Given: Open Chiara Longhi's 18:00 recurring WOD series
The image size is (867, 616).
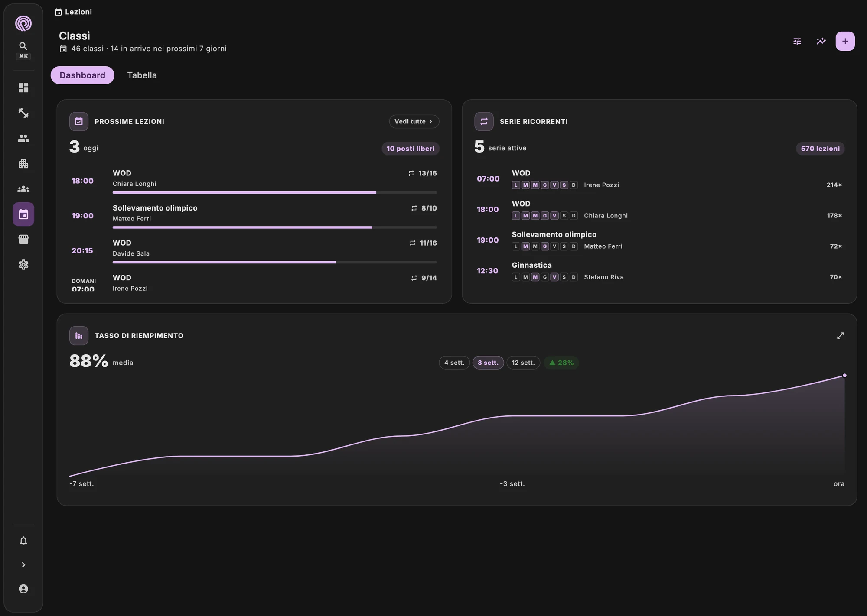Looking at the screenshot, I should point(659,210).
